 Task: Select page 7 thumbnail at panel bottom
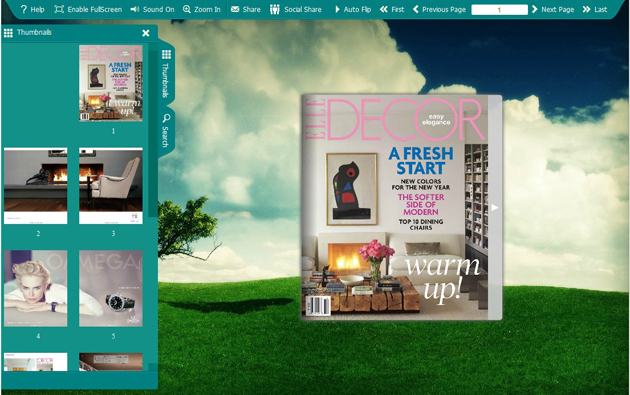click(111, 362)
